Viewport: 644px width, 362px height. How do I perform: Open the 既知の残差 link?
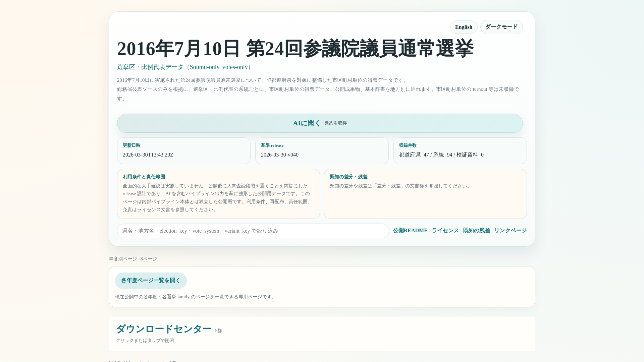[477, 231]
